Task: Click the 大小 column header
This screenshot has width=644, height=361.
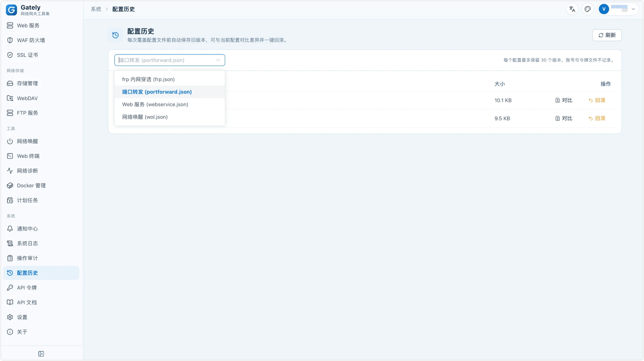Action: 499,84
